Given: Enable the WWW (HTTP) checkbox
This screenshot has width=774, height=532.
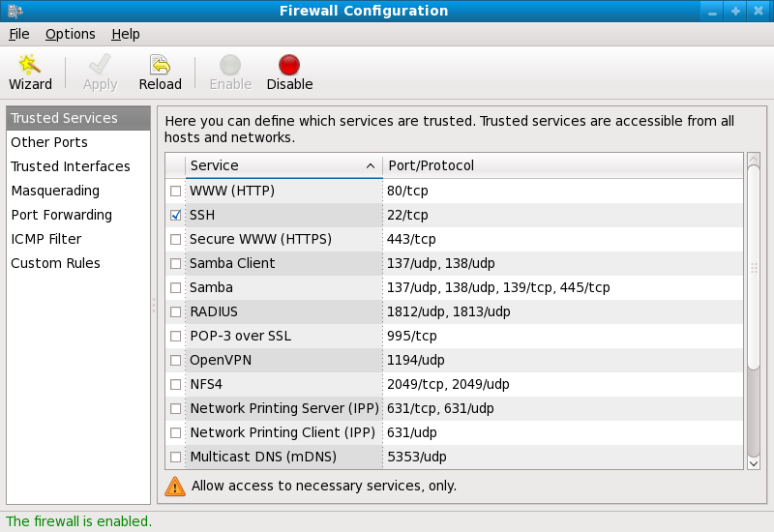Looking at the screenshot, I should tap(175, 191).
